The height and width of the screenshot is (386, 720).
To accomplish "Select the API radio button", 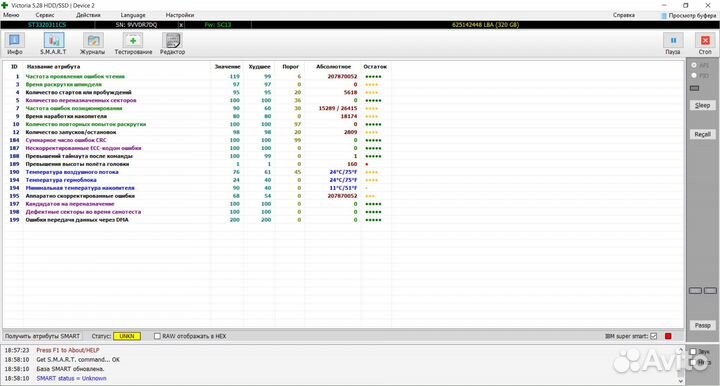I will click(x=694, y=65).
